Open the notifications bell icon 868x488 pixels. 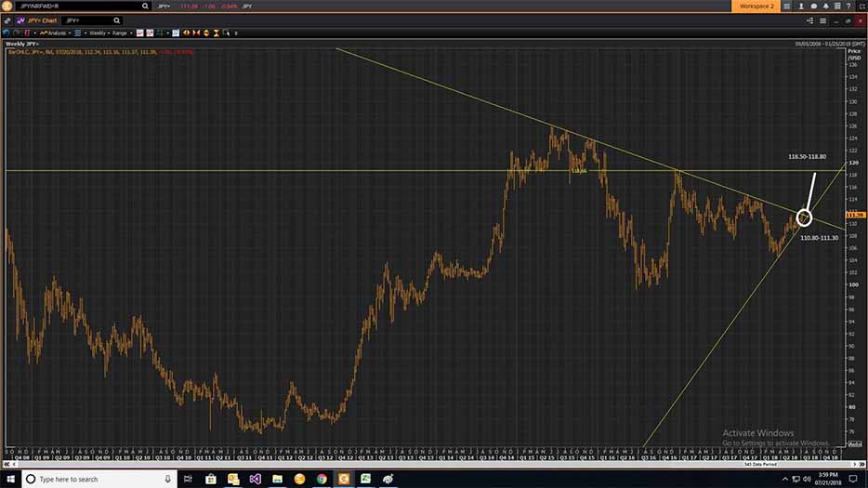(x=825, y=7)
